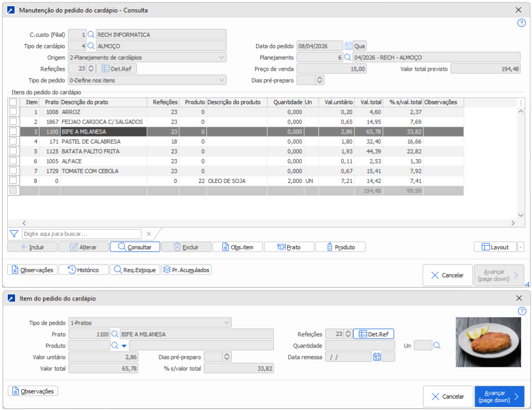This screenshot has height=410, width=532.
Task: Click the Layout button
Action: 495,247
